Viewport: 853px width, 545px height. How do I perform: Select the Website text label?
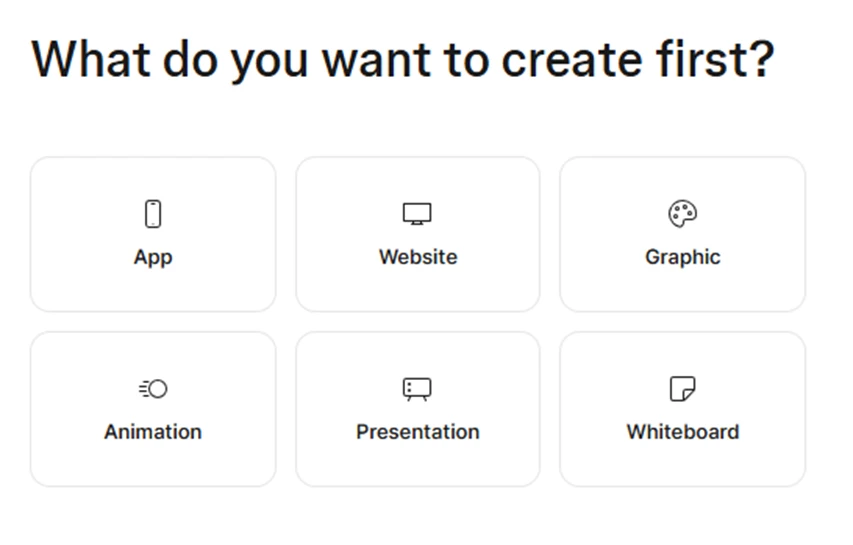click(418, 257)
